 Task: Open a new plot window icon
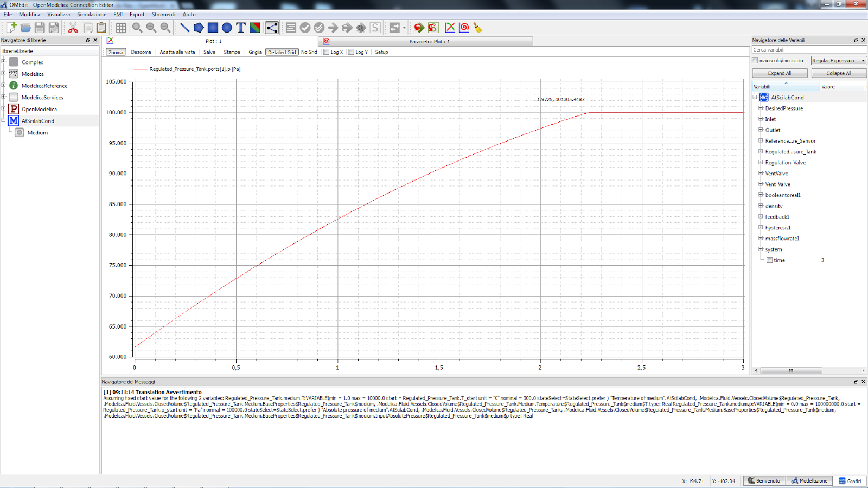pyautogui.click(x=450, y=28)
